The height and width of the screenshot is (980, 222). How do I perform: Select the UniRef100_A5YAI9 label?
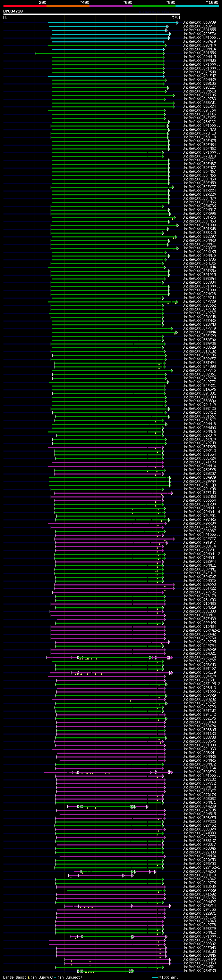pyautogui.click(x=199, y=41)
